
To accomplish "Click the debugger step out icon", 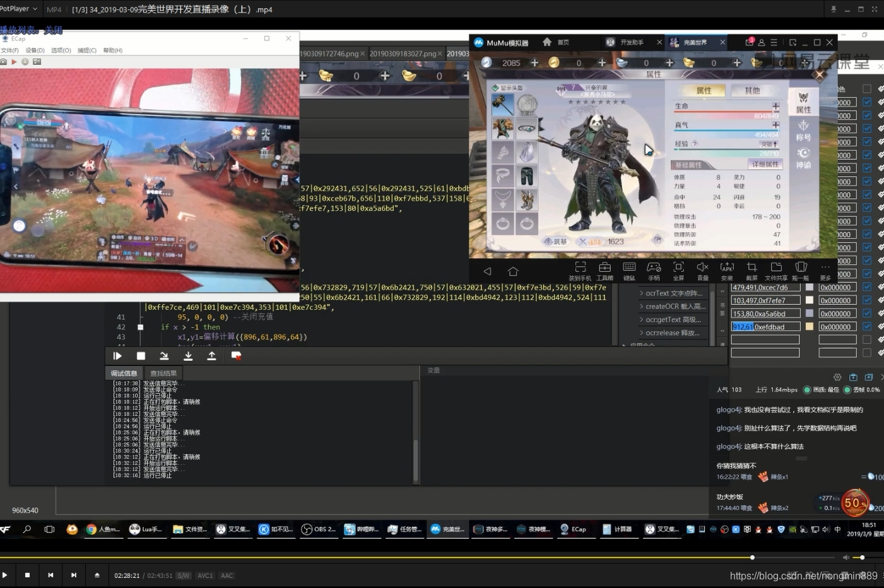I will [x=211, y=356].
